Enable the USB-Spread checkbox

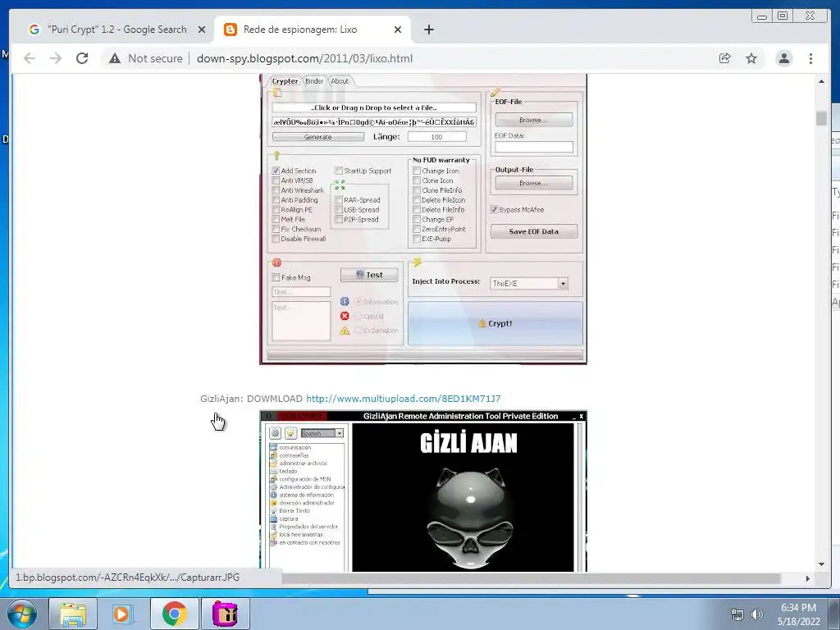coord(339,209)
